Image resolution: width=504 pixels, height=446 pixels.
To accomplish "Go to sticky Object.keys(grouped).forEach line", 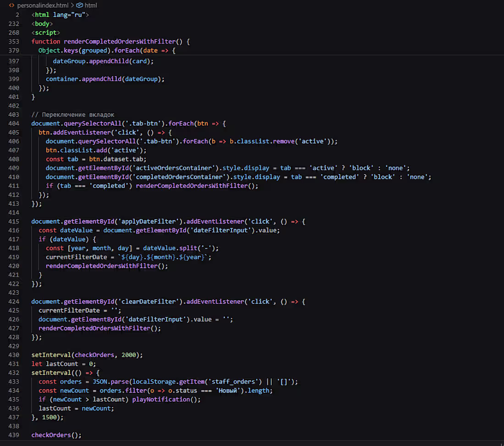I will coord(107,50).
